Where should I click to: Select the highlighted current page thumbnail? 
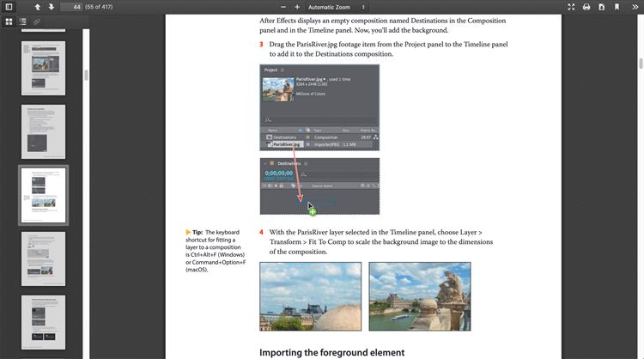(43, 196)
